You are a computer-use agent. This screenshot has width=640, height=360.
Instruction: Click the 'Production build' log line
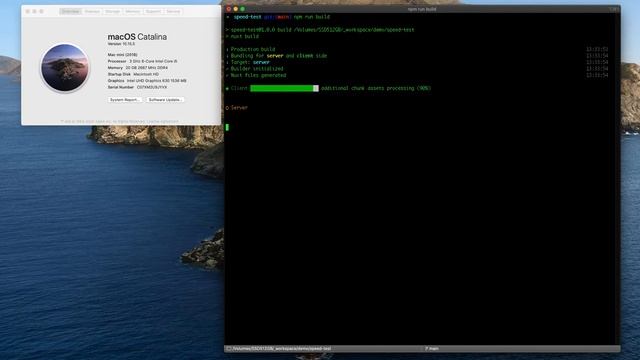253,49
